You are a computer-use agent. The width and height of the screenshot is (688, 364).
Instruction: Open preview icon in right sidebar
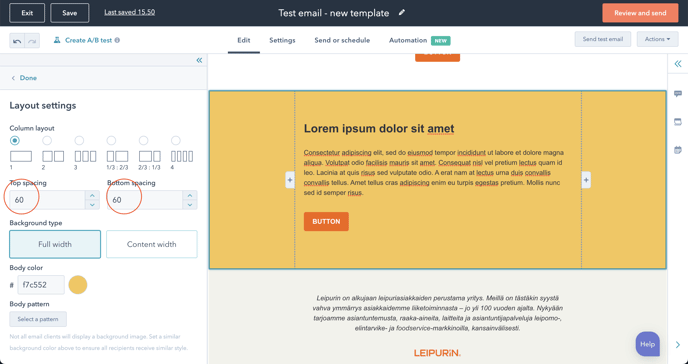coord(678,122)
